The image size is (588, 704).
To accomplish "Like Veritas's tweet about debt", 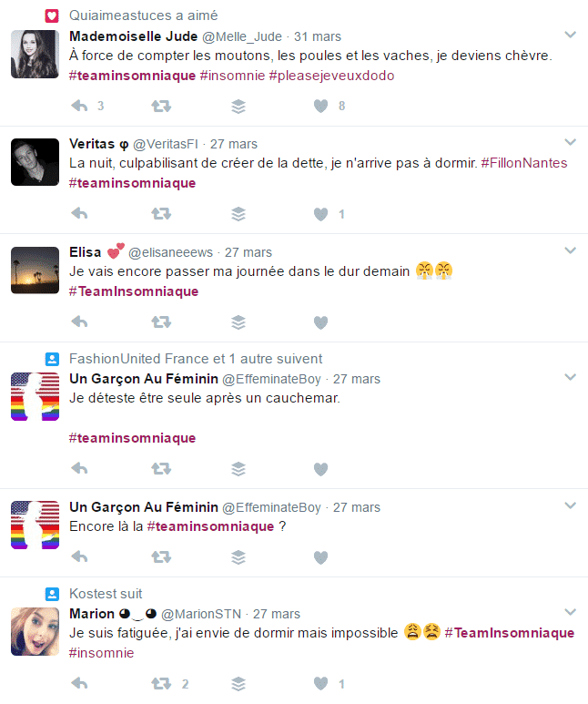I will point(320,214).
